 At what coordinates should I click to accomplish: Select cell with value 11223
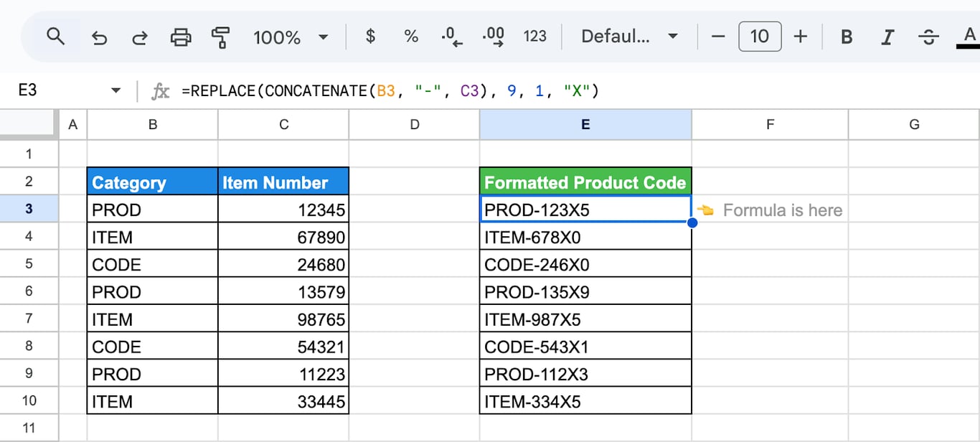click(x=284, y=374)
